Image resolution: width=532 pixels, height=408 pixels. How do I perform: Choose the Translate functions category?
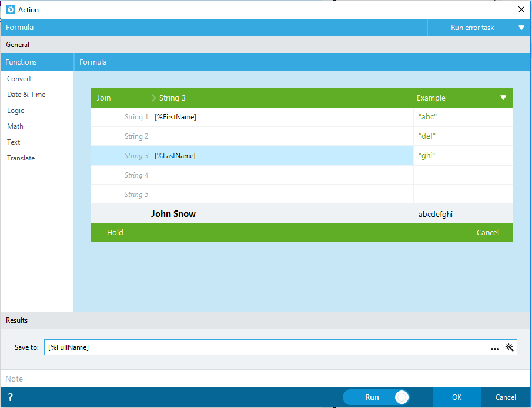(21, 158)
